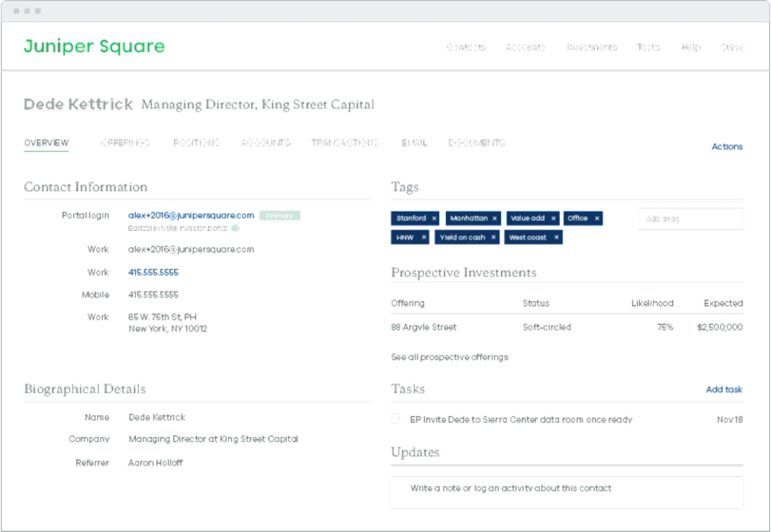Click the Expected column header
Viewport: 771px width, 532px height.
pos(723,303)
